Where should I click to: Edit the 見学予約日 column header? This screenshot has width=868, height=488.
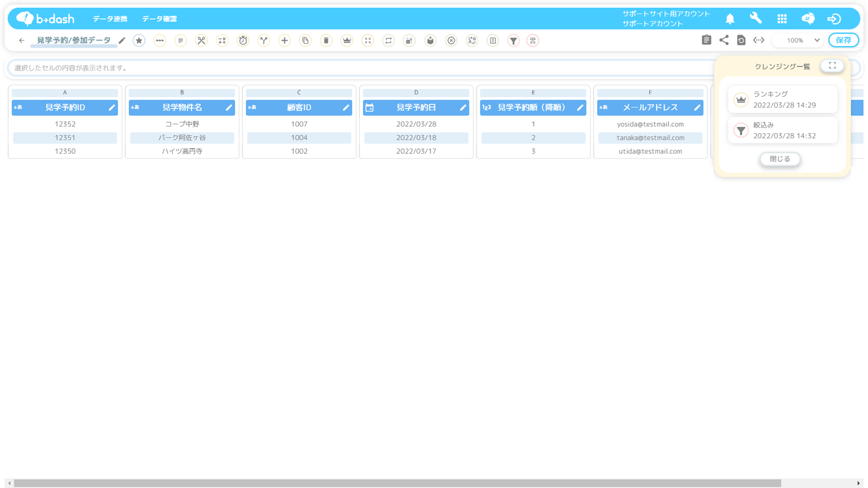click(x=463, y=107)
